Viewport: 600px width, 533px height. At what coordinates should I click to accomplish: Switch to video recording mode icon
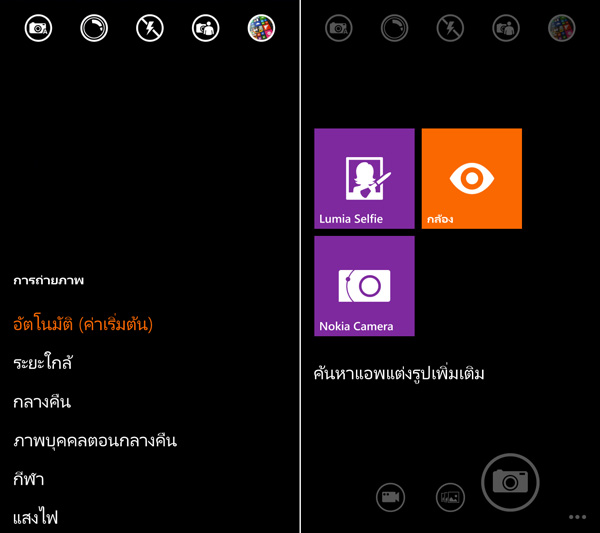coord(390,497)
